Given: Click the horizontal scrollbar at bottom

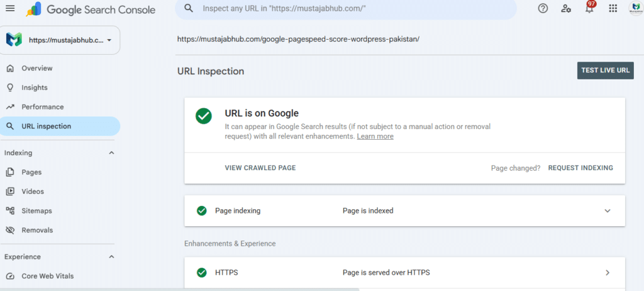Looking at the screenshot, I should point(179,289).
